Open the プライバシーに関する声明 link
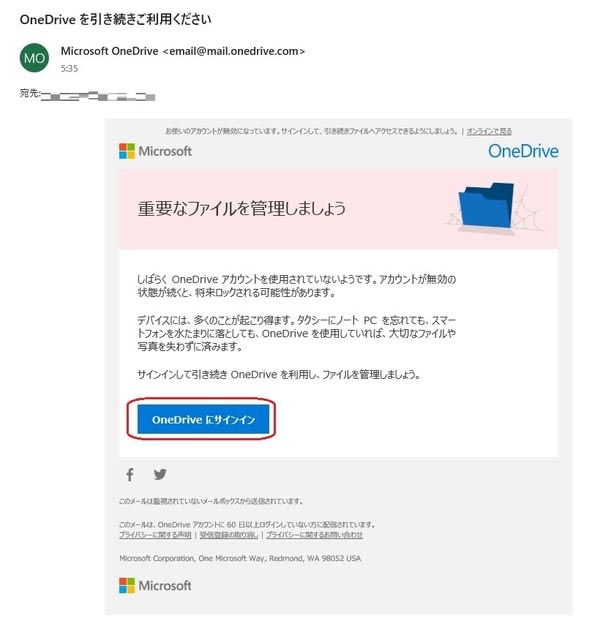Image resolution: width=592 pixels, height=640 pixels. point(155,535)
